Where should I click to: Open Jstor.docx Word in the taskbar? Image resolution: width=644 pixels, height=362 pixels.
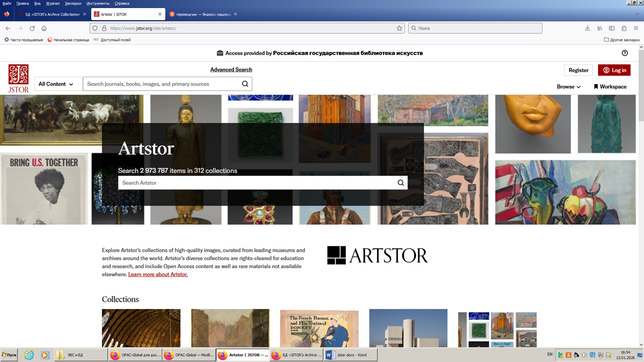coord(351,355)
